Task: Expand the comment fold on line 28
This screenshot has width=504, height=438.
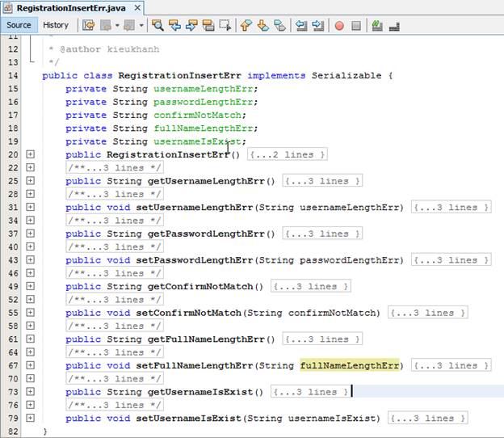Action: click(x=30, y=194)
